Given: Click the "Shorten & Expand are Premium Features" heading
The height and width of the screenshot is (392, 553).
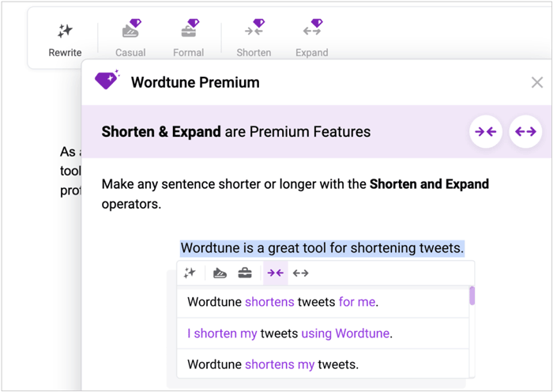Looking at the screenshot, I should [235, 132].
